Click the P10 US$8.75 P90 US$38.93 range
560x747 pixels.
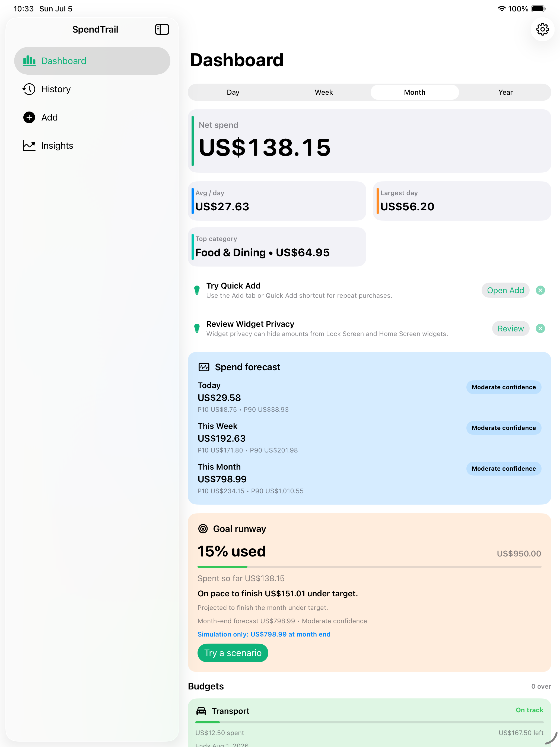(243, 410)
